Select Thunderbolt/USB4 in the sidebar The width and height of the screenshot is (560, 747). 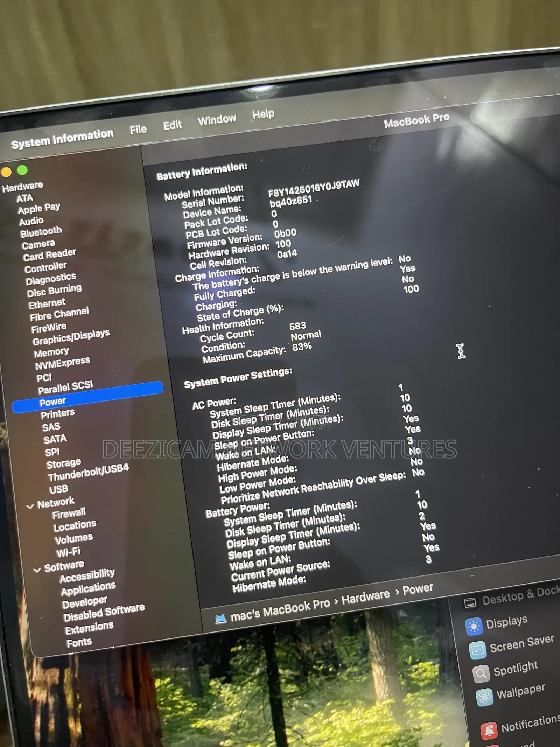[x=88, y=472]
